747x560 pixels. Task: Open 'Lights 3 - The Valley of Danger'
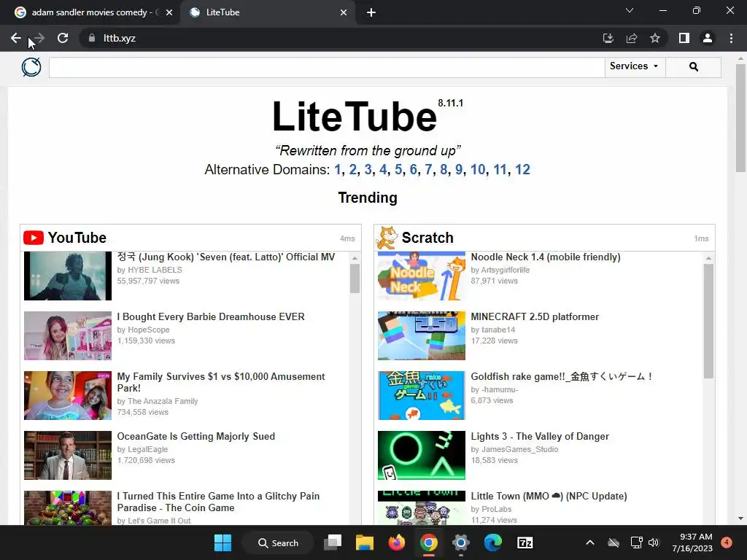click(x=540, y=436)
